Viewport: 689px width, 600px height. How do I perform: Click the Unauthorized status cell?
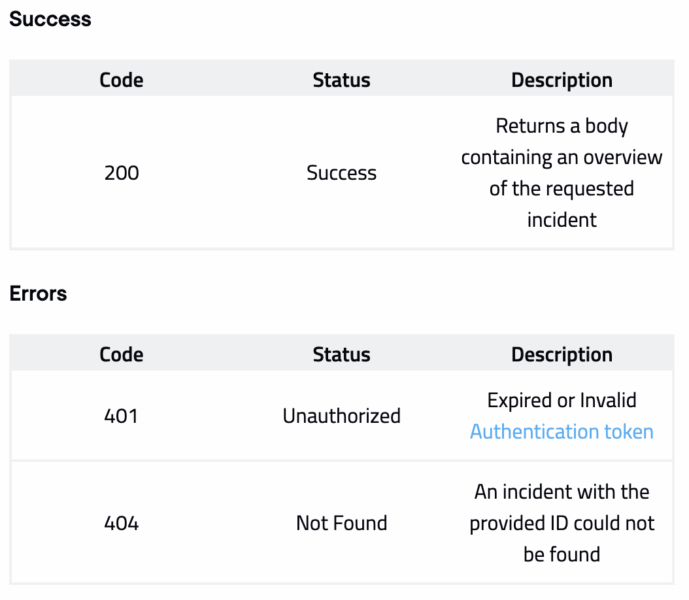coord(341,416)
